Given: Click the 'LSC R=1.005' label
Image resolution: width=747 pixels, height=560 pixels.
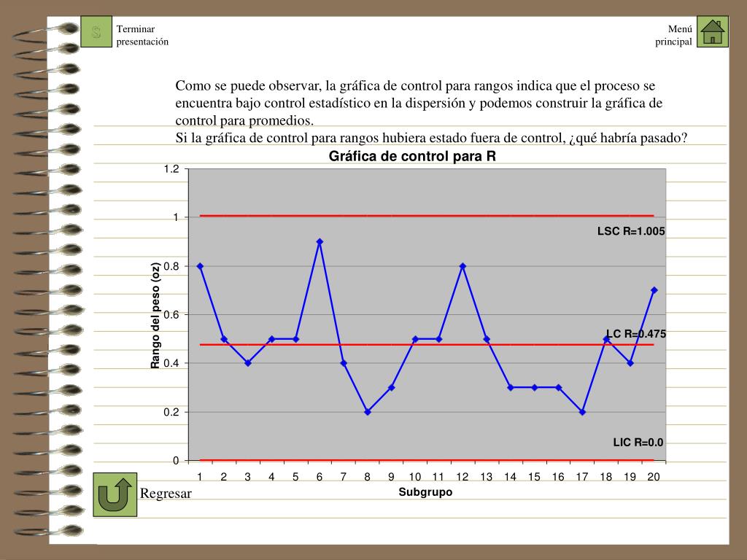Looking at the screenshot, I should coord(631,231).
